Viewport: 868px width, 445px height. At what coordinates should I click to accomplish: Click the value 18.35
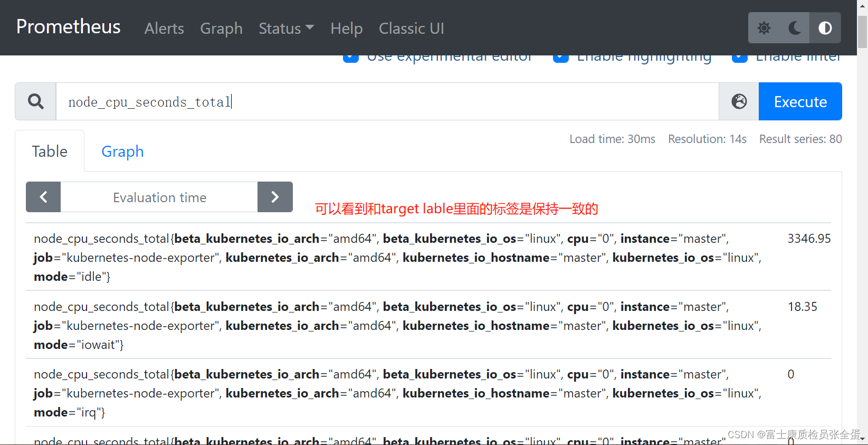click(802, 307)
